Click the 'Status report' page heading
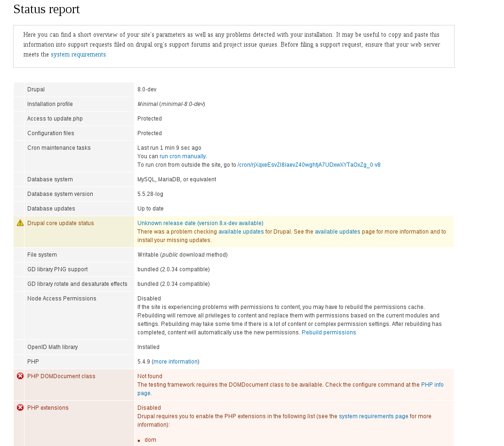504x446 pixels. pos(47,9)
